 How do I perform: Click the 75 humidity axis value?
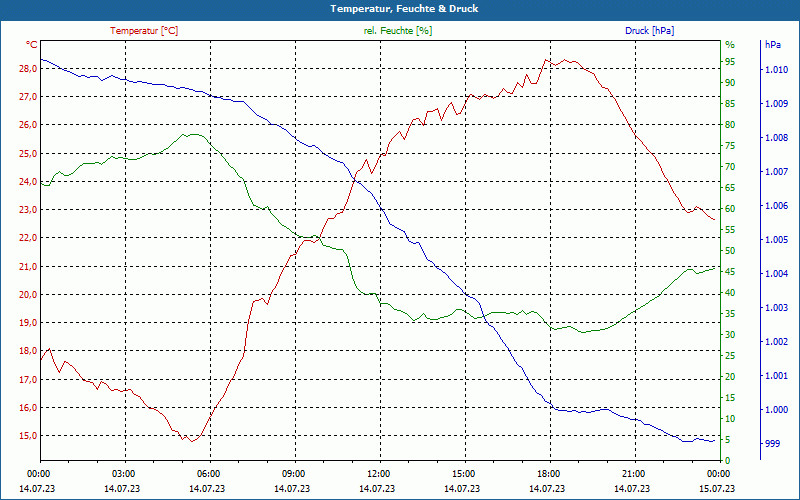point(730,146)
